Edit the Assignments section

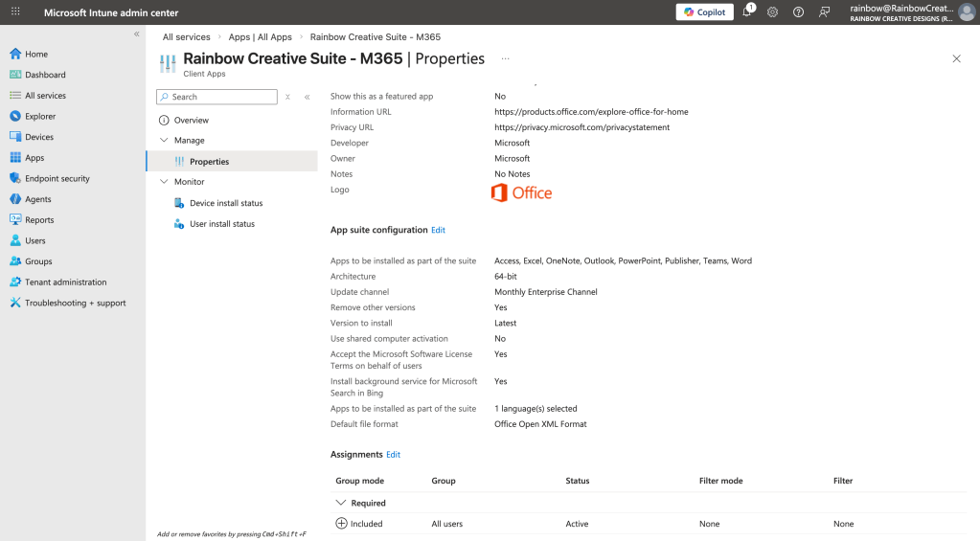click(393, 455)
